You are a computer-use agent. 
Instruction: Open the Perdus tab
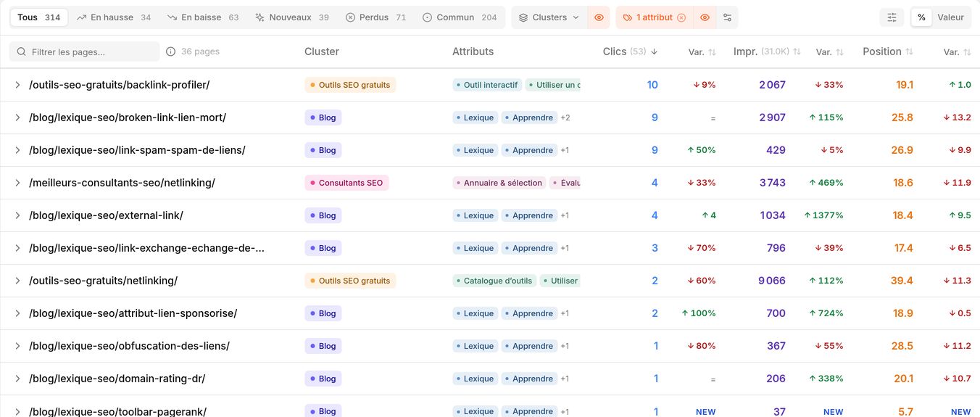[x=375, y=17]
